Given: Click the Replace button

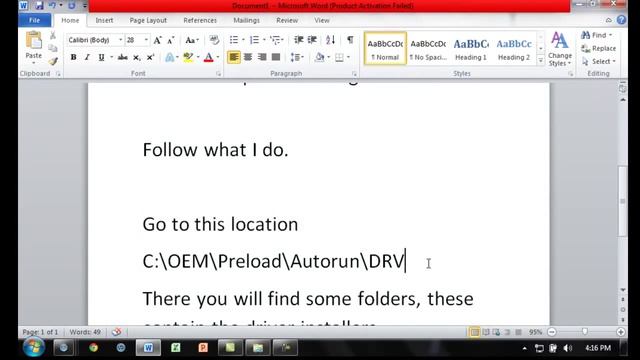Looking at the screenshot, I should coord(599,49).
